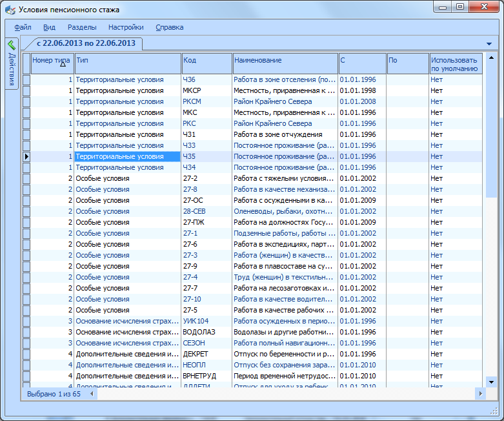This screenshot has width=504, height=421.
Task: Click the date 01.01.2008 cell
Action: [x=362, y=101]
